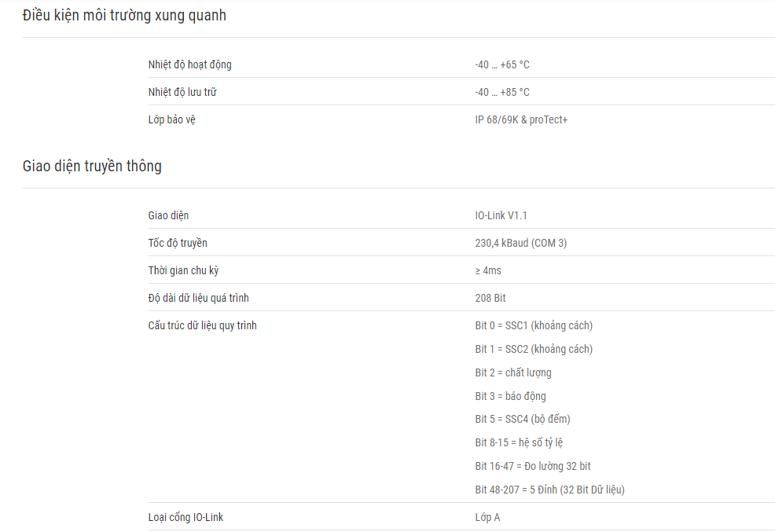
Task: Select the 'IO-Link V1.1' value
Action: pos(501,215)
